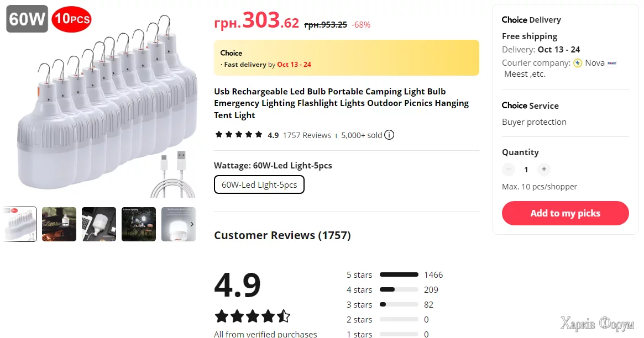Select the laptop charging bulb thumbnail
644x338 pixels.
tap(99, 224)
